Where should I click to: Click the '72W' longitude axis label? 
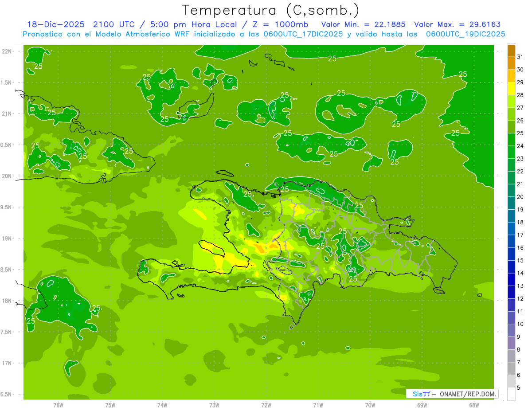pos(266,405)
